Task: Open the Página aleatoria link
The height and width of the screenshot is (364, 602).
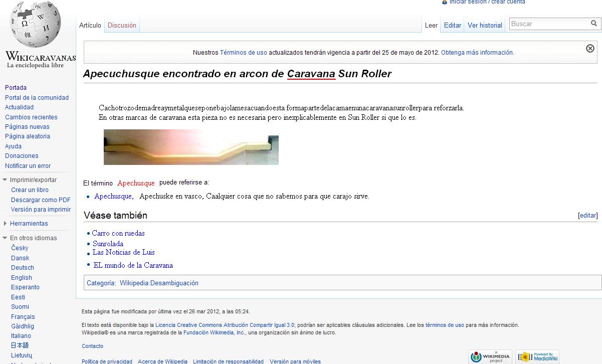Action: pos(27,136)
